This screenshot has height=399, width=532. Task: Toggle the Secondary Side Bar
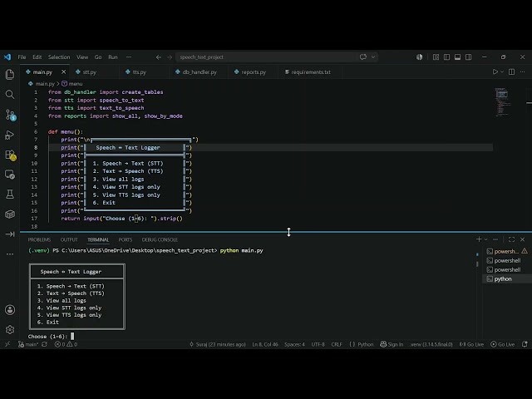coord(469,57)
